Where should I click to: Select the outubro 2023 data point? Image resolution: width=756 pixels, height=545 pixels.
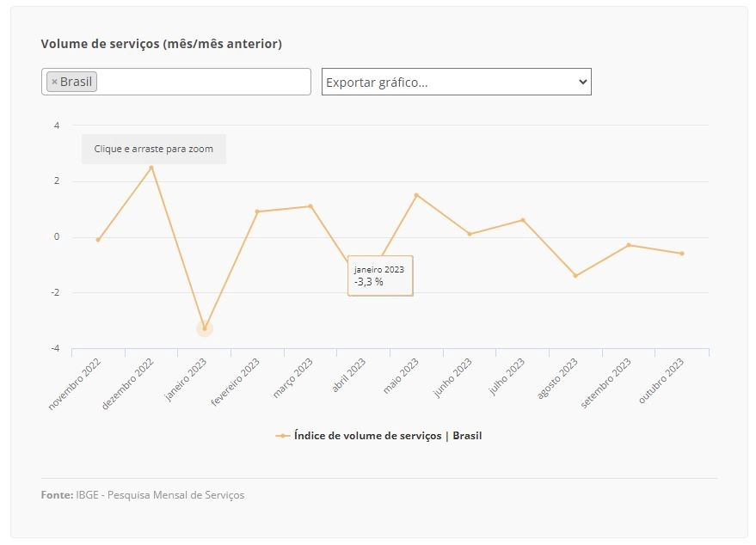[x=682, y=254]
